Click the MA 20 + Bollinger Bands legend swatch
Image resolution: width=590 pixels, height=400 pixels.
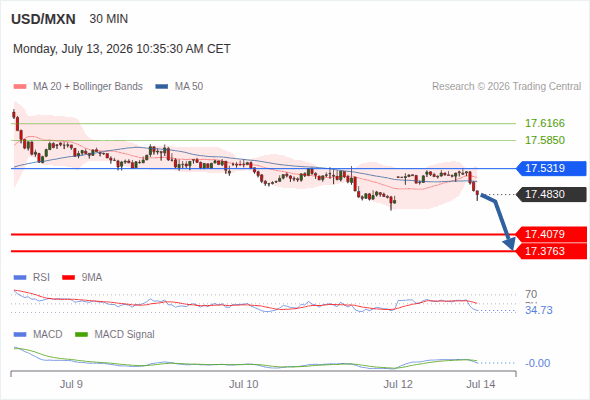click(20, 87)
